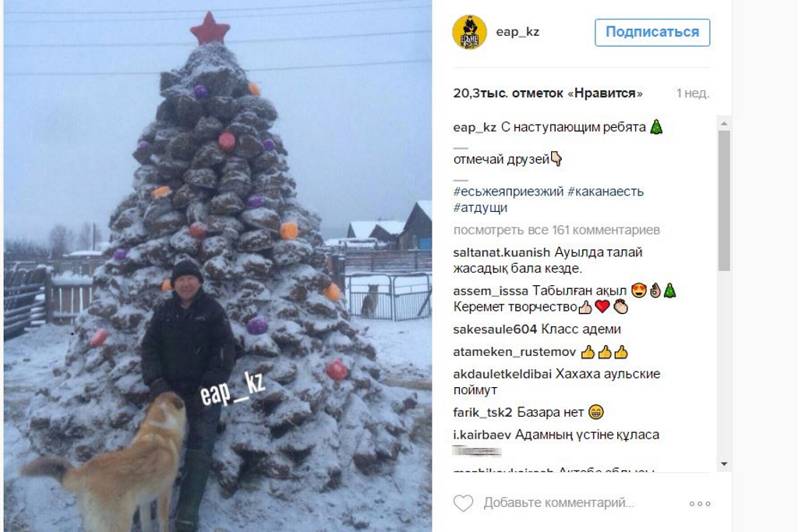
Task: Open hashtag #каканаесть
Action: tap(606, 192)
